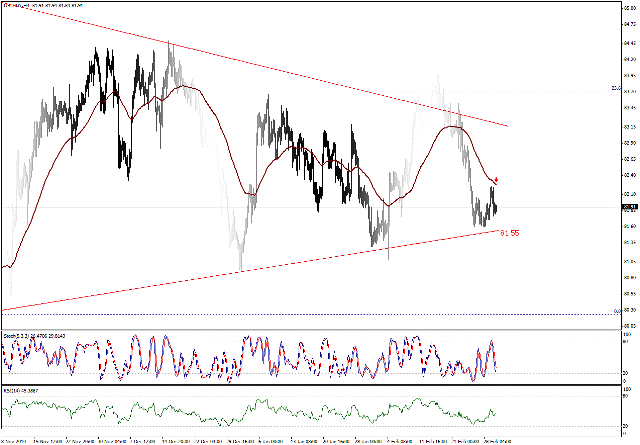This screenshot has width=640, height=445.
Task: Click the Stoch indicator label text
Action: pyautogui.click(x=30, y=338)
